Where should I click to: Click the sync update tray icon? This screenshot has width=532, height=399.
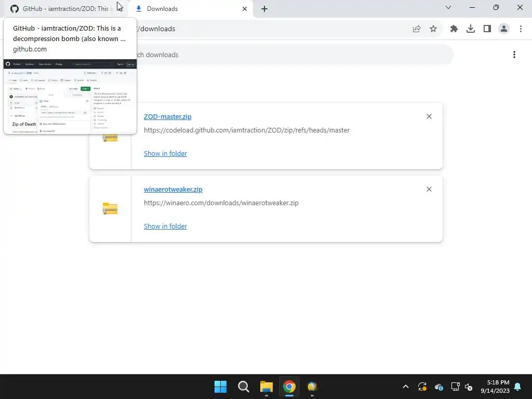[x=422, y=387]
